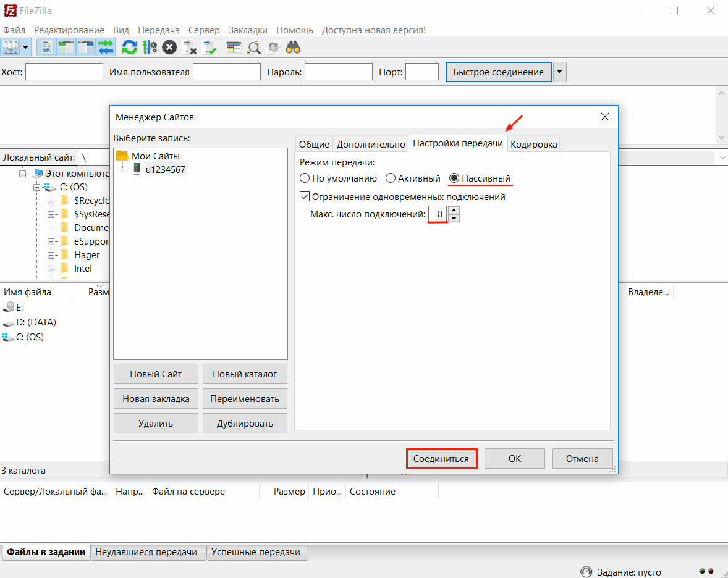Expand the Hager folder node

pyautogui.click(x=51, y=255)
